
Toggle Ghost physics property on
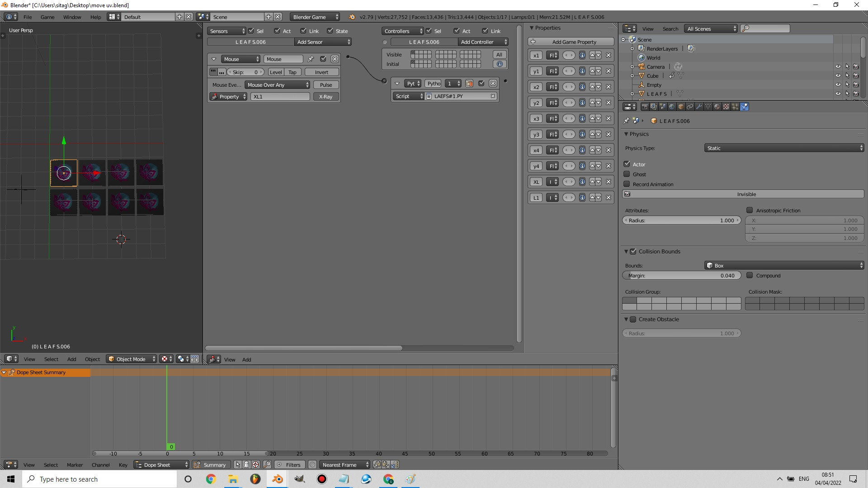[x=627, y=174]
